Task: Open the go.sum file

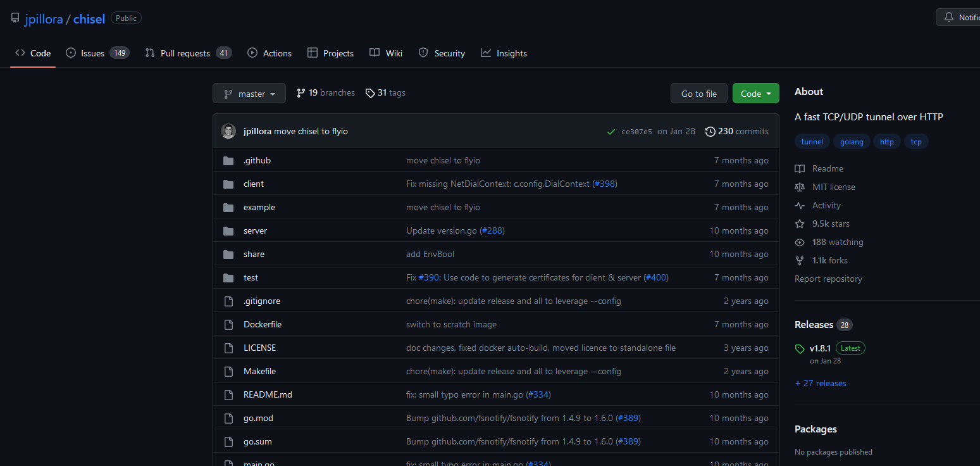Action: coord(257,442)
